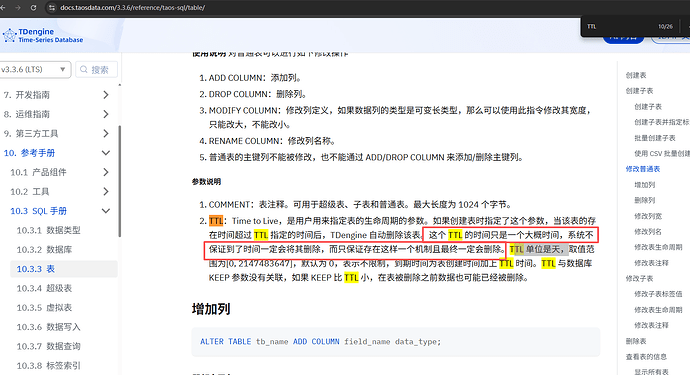The image size is (690, 375).
Task: Open 8. 运维指南 in sidebar
Action: (x=26, y=114)
